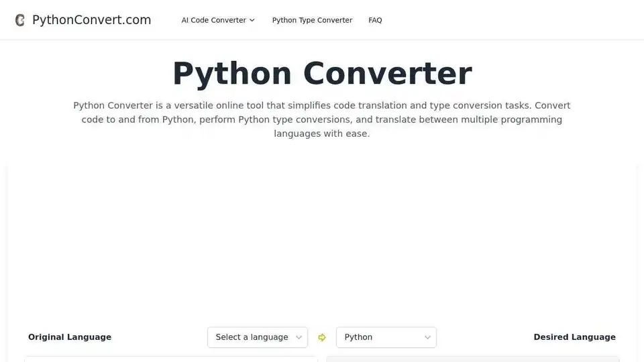The height and width of the screenshot is (362, 644).
Task: Expand the AI Code Converter menu
Action: 218,20
